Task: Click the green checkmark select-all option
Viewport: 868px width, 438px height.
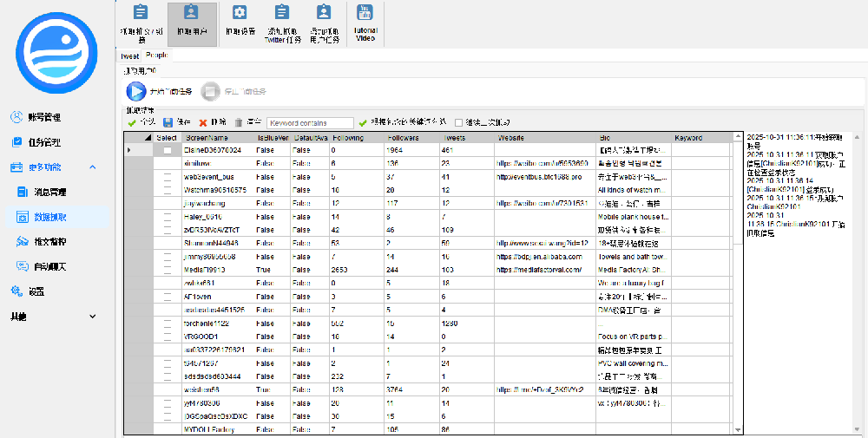Action: point(132,123)
